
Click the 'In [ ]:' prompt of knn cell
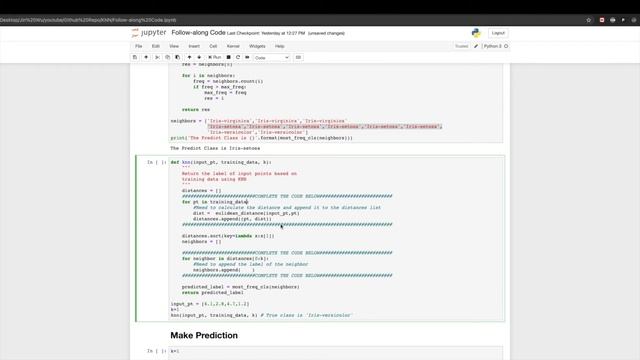pos(156,162)
